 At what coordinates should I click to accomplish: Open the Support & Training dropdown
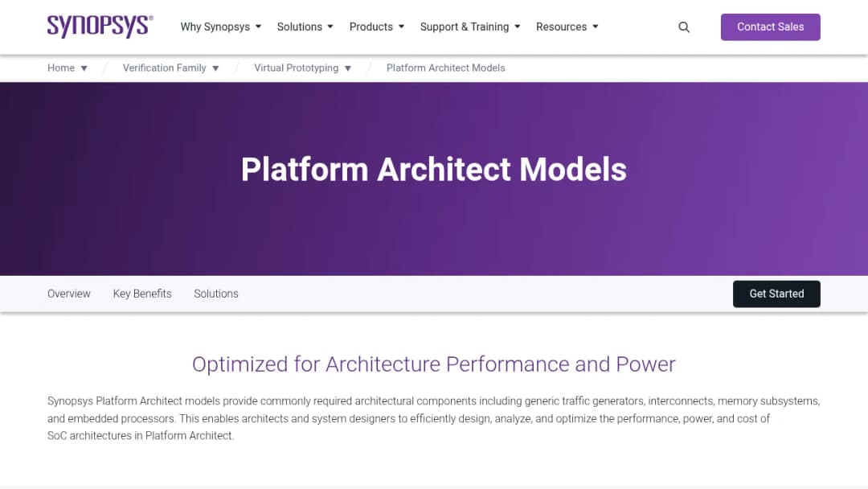coord(470,27)
